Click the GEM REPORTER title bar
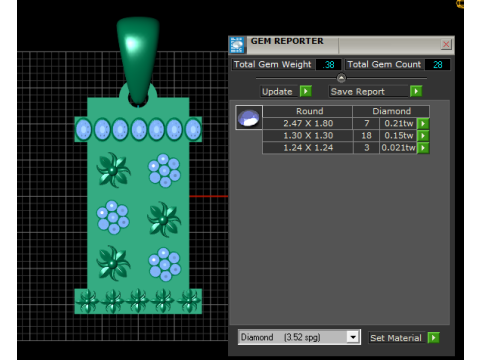480x360 pixels. click(341, 45)
